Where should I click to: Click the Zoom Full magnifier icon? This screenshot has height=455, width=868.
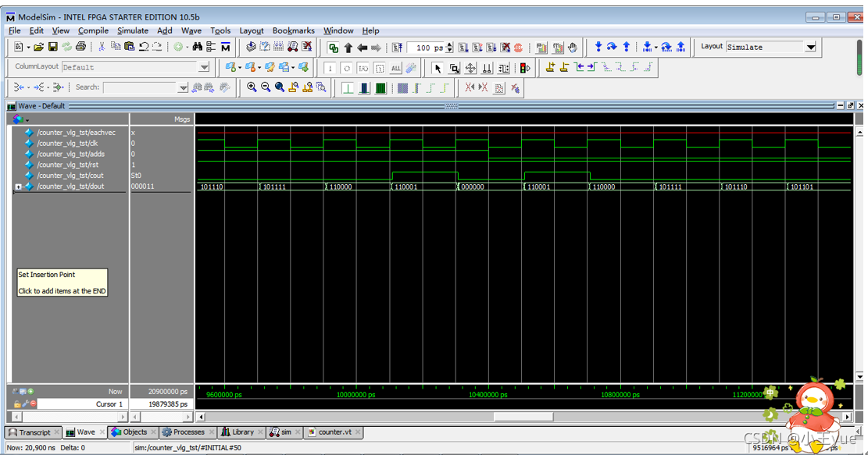[x=280, y=87]
